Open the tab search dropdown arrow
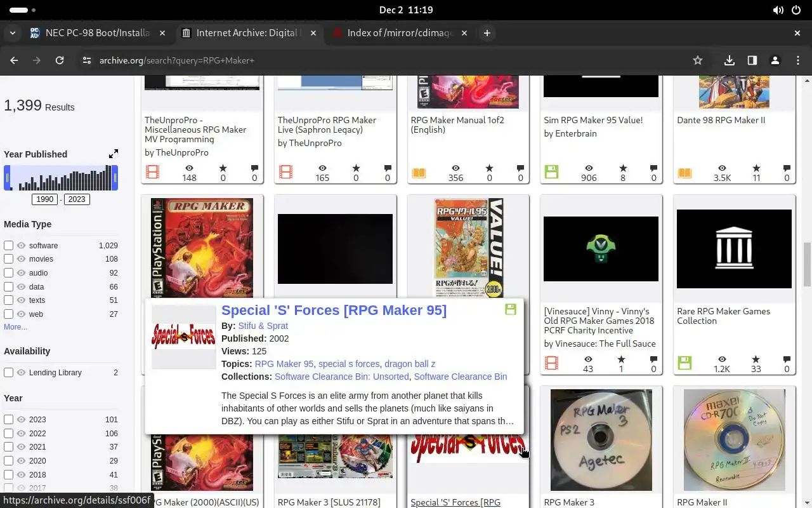This screenshot has height=508, width=812. point(13,33)
